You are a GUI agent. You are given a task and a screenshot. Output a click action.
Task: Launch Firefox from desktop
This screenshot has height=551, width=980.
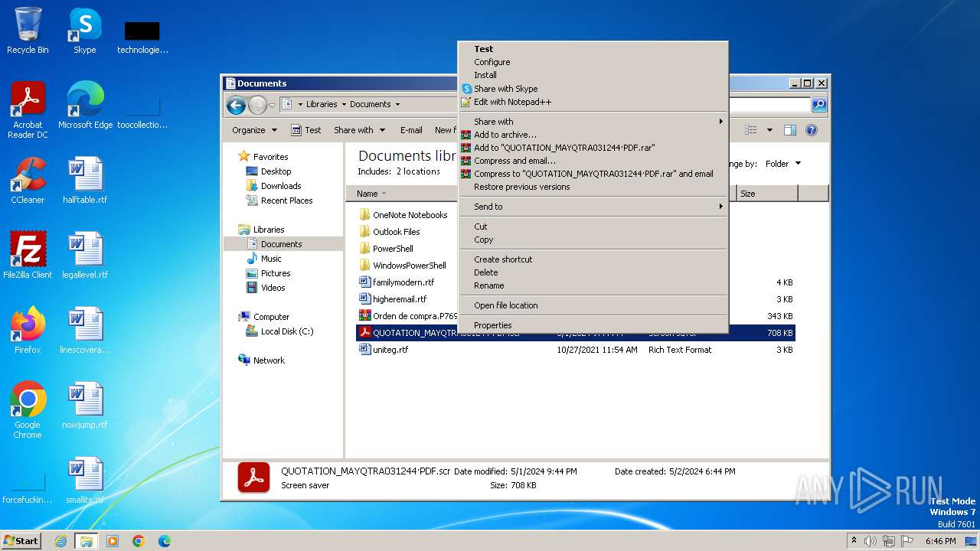coord(28,330)
